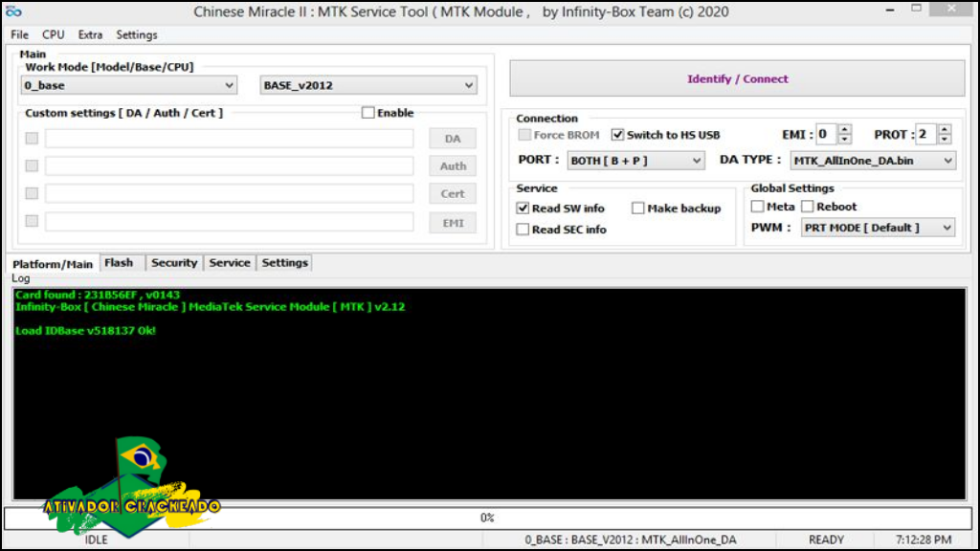Check the Meta global setting
The height and width of the screenshot is (551, 980).
click(x=758, y=207)
